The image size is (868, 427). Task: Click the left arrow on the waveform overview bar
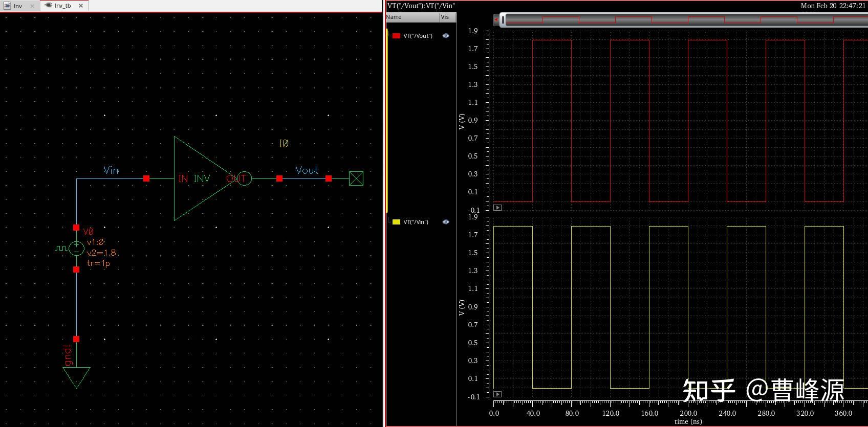tap(496, 20)
